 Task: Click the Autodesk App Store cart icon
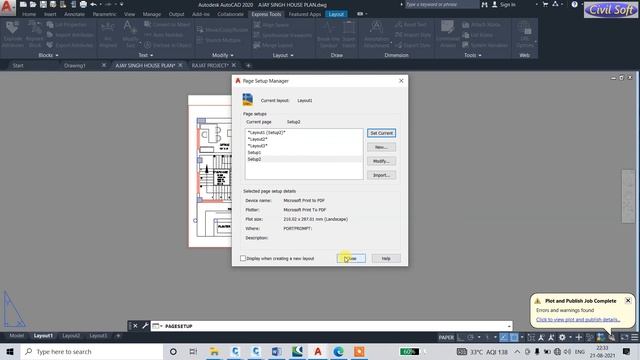545,4
